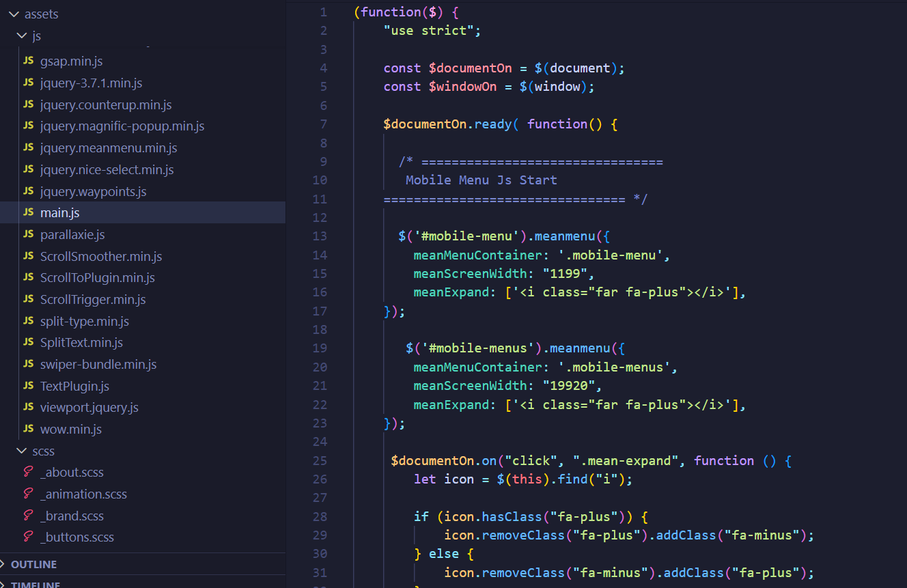
Task: Open SplitText.min.js file
Action: (81, 342)
